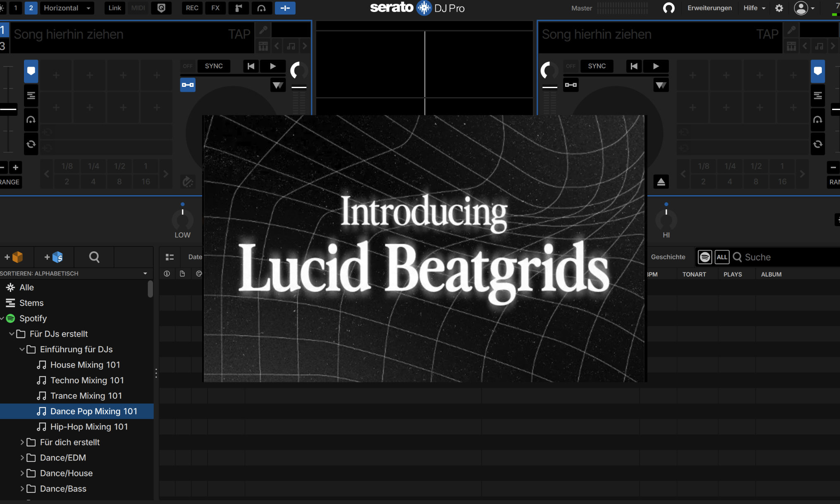The width and height of the screenshot is (840, 504).
Task: Turn left deck sync OFF
Action: click(x=188, y=66)
